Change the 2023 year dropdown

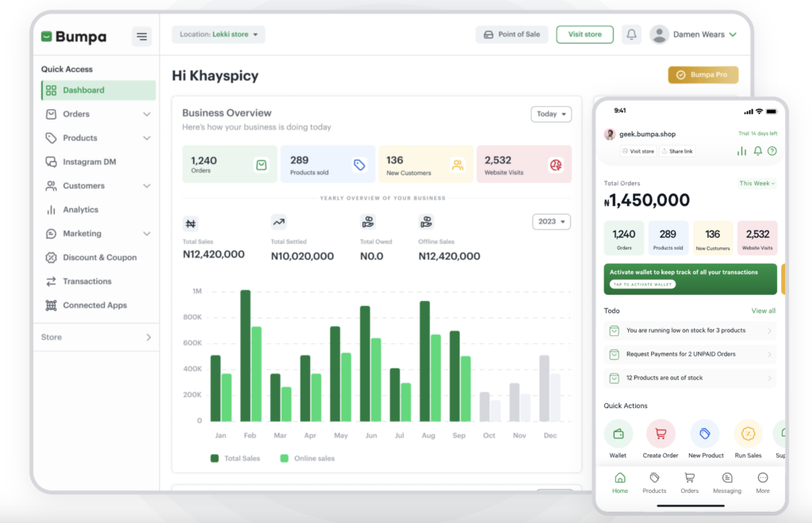(552, 222)
